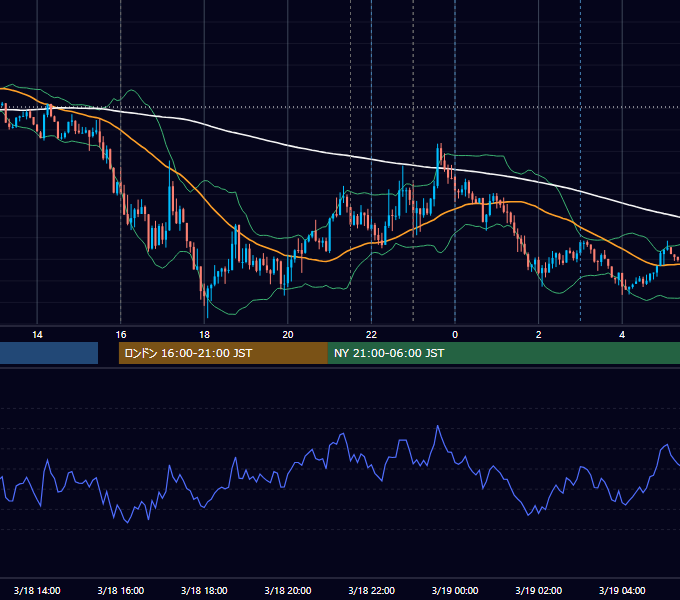
Task: Click the 3/18 14:00 time label
Action: [37, 590]
